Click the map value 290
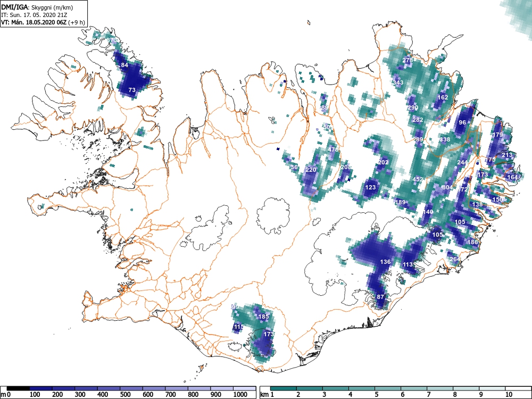 pos(413,108)
